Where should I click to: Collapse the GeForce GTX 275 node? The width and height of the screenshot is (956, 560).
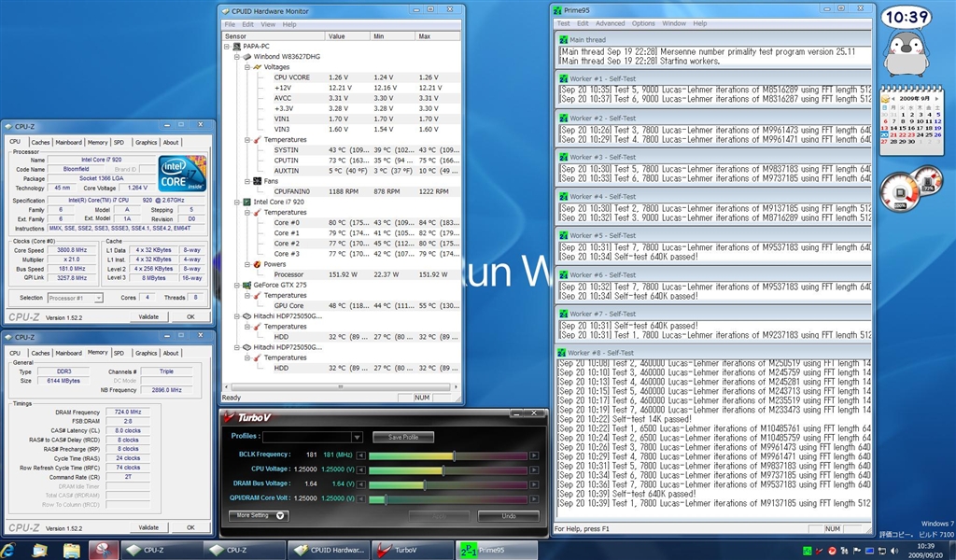237,286
